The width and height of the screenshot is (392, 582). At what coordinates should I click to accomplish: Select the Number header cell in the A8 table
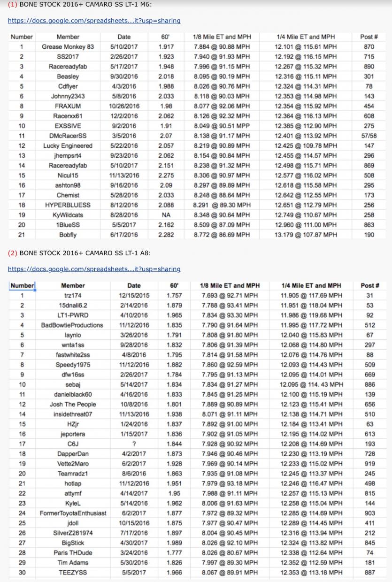coord(22,285)
